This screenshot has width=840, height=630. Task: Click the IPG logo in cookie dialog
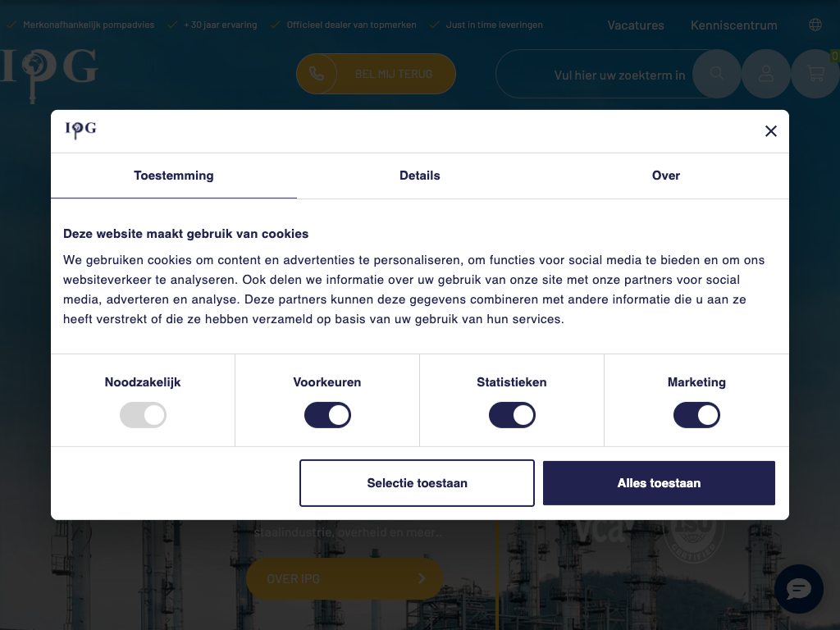click(x=81, y=130)
